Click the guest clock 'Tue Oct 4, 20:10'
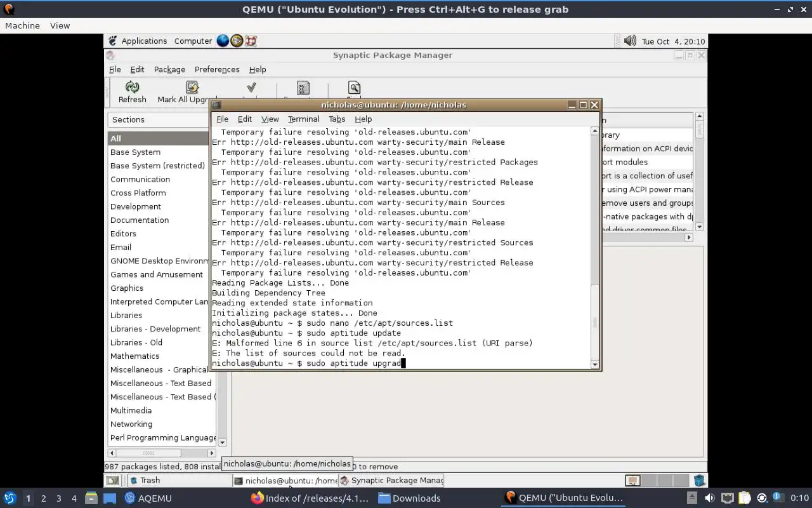This screenshot has height=508, width=812. click(673, 41)
